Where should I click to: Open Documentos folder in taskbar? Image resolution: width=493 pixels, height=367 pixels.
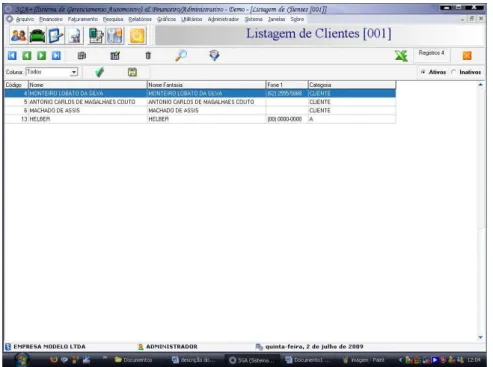(x=133, y=360)
